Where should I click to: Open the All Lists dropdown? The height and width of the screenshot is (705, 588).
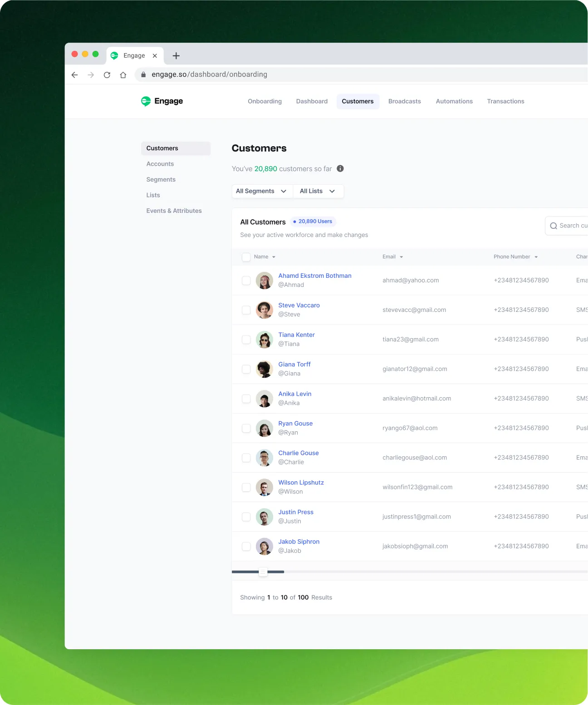[318, 191]
